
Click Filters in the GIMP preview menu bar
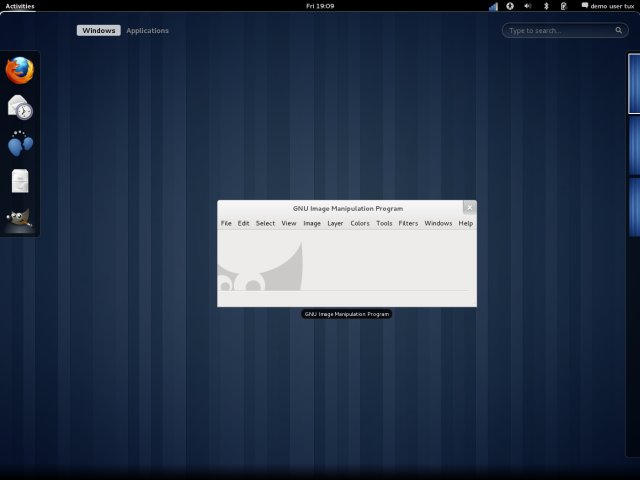[x=408, y=223]
